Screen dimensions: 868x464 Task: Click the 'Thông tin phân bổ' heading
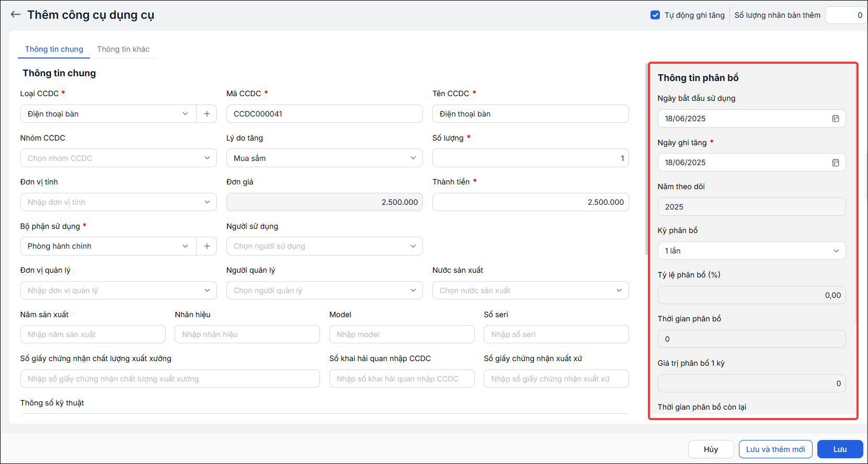tap(698, 78)
